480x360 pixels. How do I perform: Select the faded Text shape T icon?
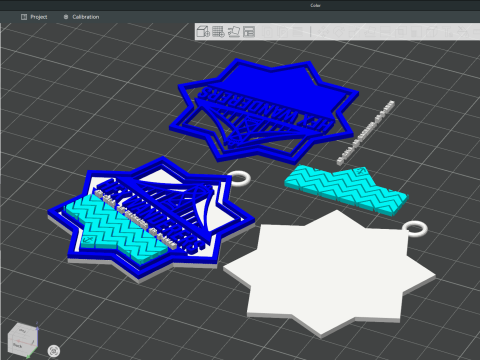[x=447, y=32]
